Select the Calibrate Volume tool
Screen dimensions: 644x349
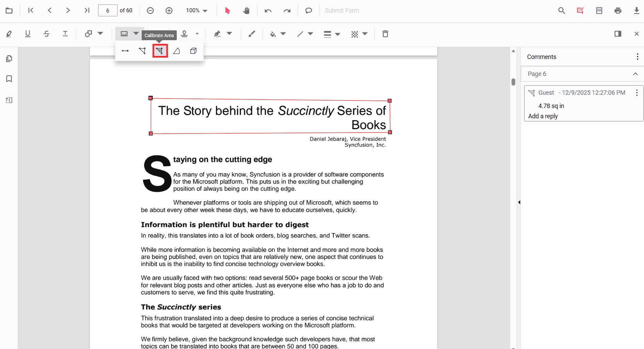[193, 51]
